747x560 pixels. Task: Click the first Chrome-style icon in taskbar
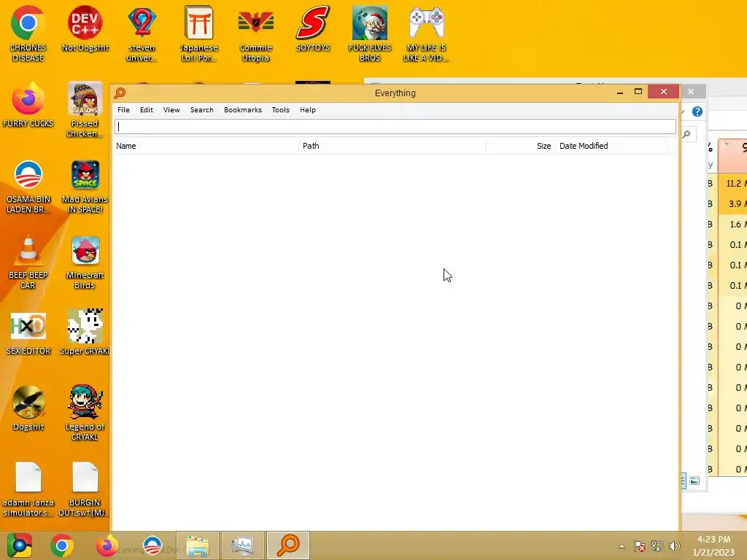point(20,545)
